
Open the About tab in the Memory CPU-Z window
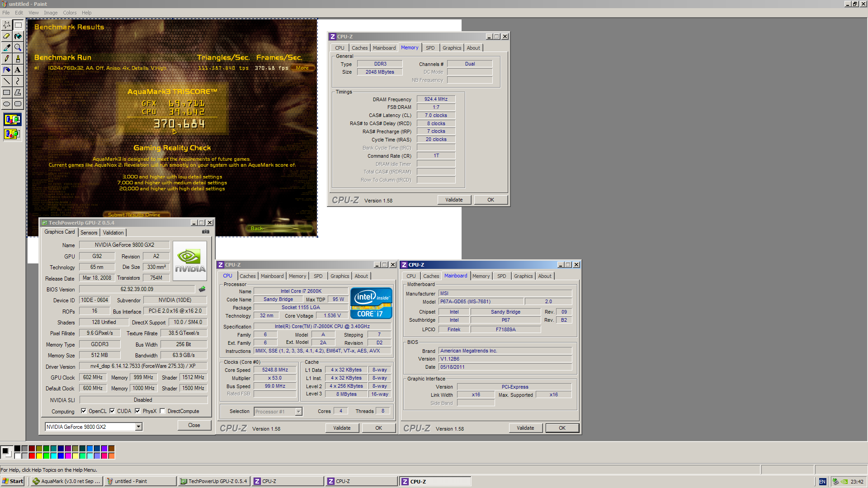[473, 48]
